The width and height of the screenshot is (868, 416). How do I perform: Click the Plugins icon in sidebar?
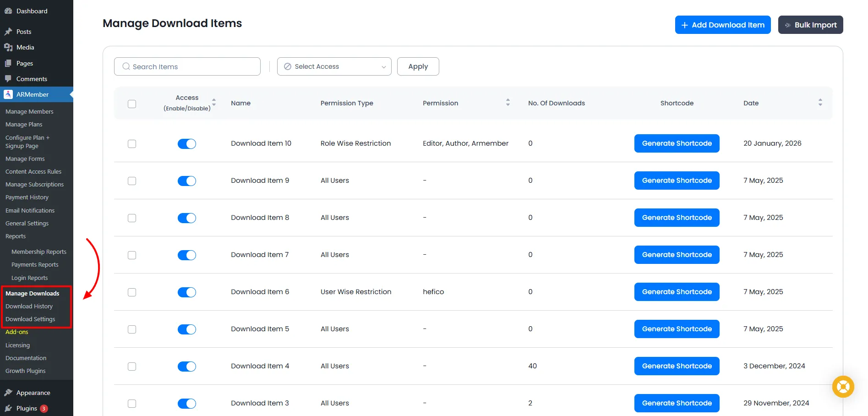click(9, 408)
